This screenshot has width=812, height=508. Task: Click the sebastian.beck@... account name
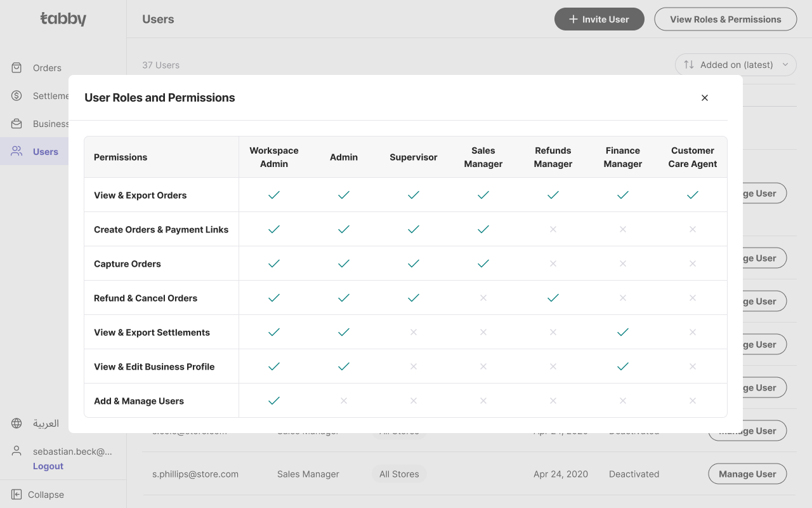coord(72,451)
